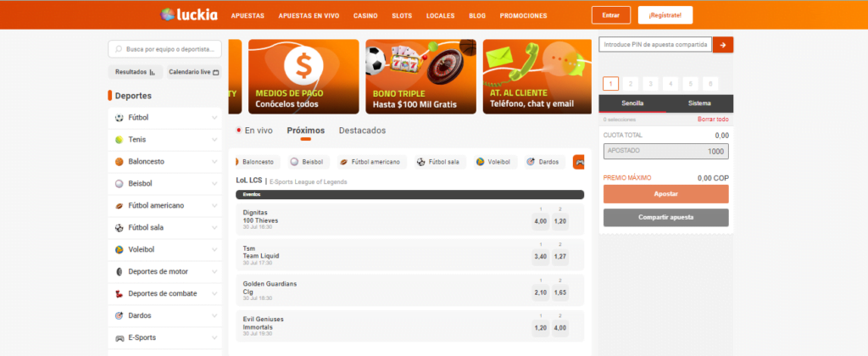Click the Dardos icon in sidebar
Image resolution: width=868 pixels, height=356 pixels.
[x=119, y=315]
